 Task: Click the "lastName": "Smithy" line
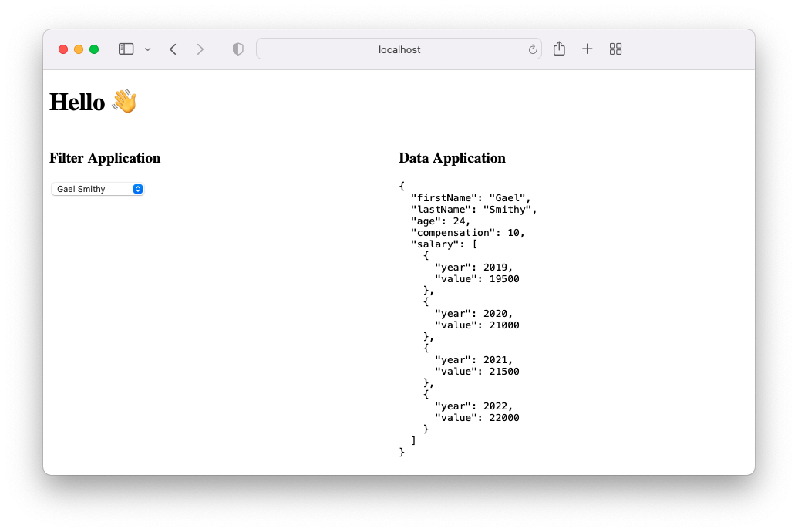(x=474, y=209)
